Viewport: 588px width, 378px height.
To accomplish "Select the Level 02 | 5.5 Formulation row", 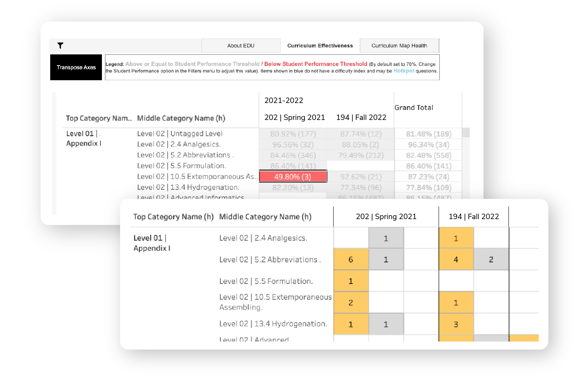I will tap(181, 165).
